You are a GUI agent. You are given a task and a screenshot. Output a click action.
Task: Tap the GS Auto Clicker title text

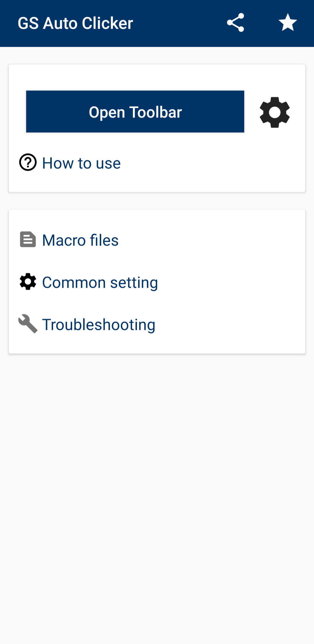pos(75,23)
